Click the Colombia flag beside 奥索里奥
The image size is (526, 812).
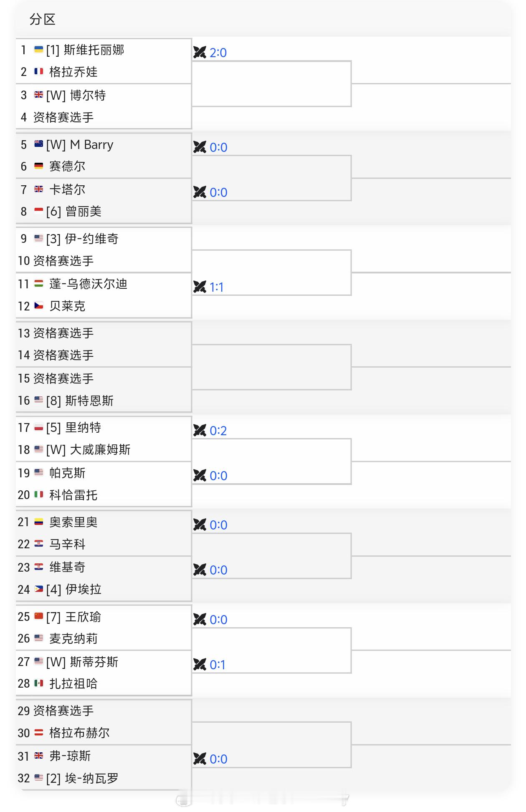(x=39, y=522)
